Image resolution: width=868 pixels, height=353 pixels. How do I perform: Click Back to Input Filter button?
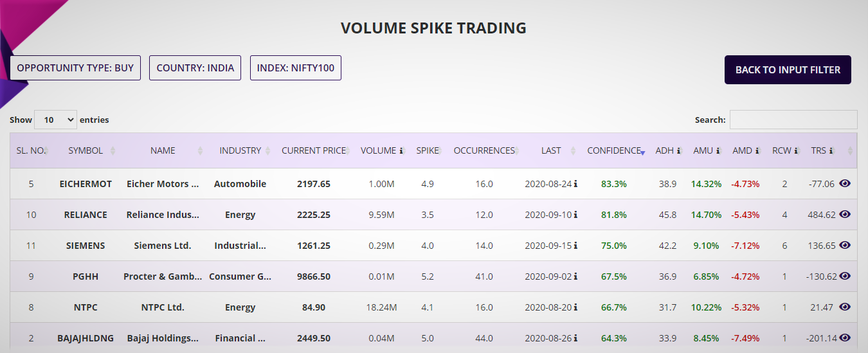(788, 69)
